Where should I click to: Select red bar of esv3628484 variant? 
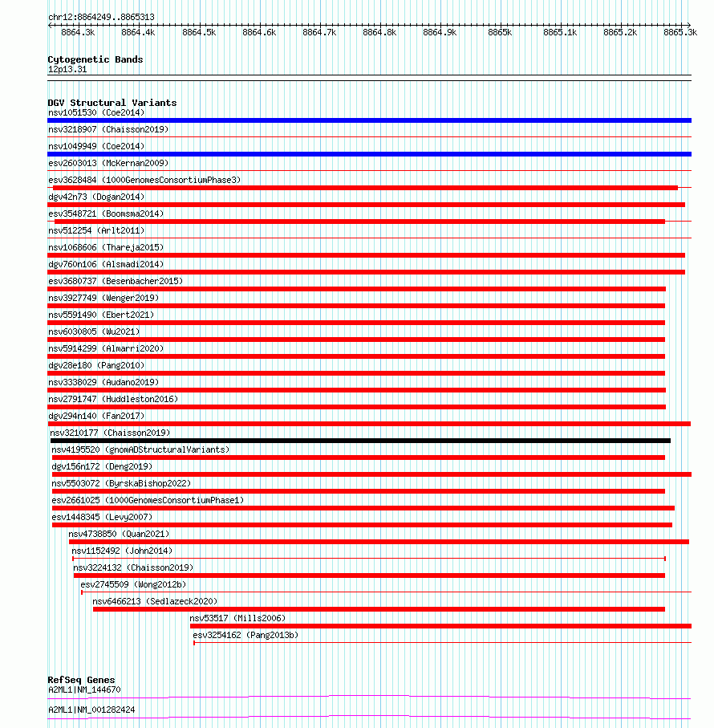(366, 188)
